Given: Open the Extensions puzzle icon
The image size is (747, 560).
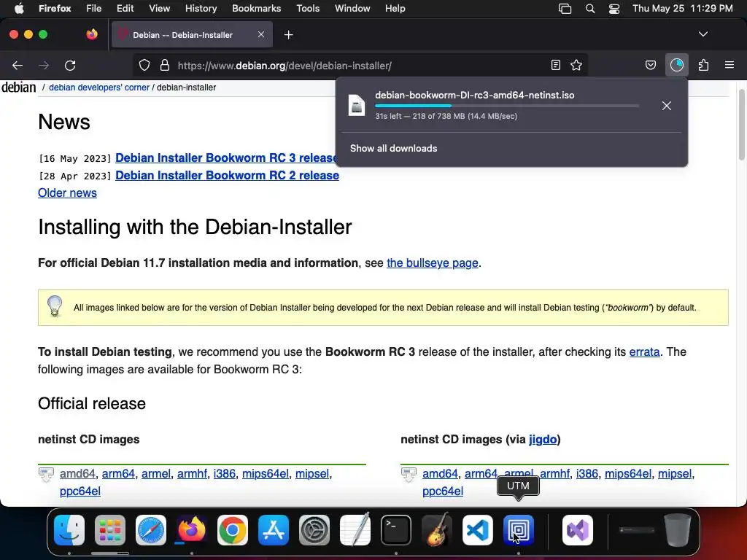Looking at the screenshot, I should [x=703, y=65].
